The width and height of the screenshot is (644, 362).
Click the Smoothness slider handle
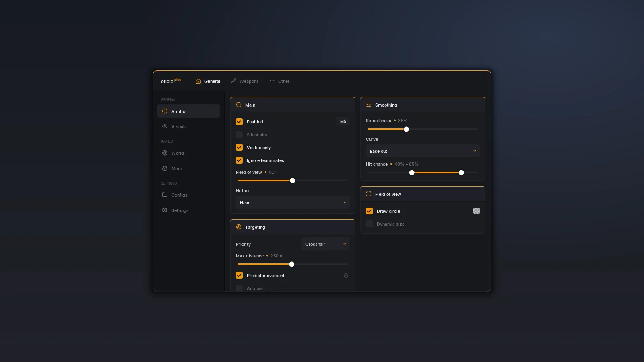406,129
